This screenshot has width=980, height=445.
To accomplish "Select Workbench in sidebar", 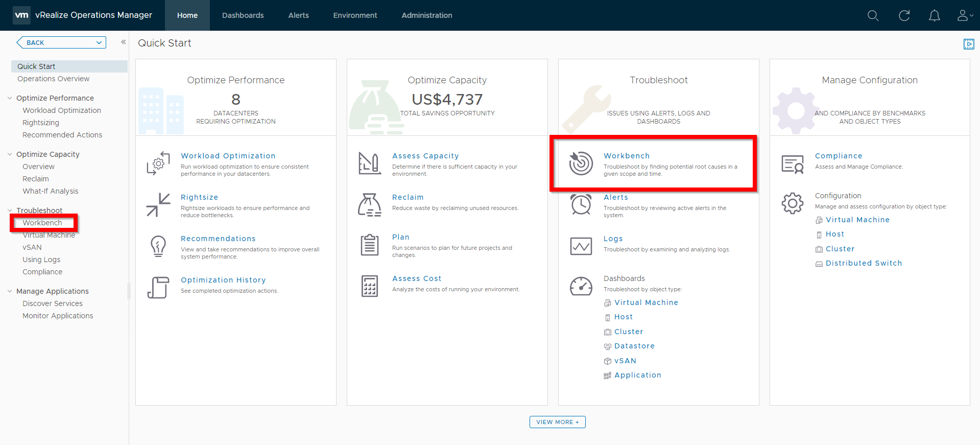I will pyautogui.click(x=42, y=223).
